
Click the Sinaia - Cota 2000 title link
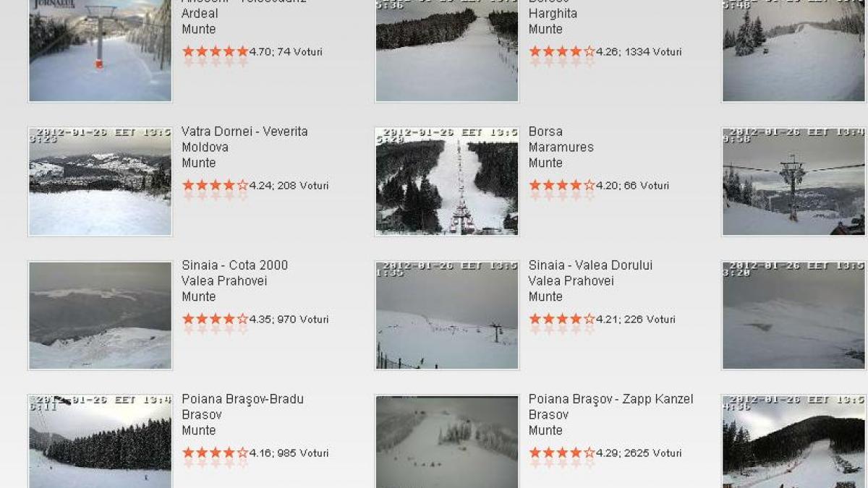234,265
